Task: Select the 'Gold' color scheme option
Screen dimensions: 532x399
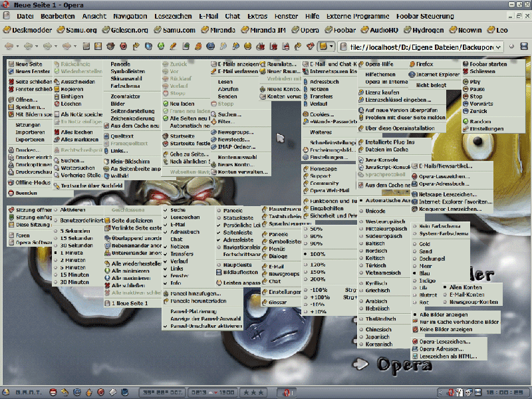Action: click(422, 244)
